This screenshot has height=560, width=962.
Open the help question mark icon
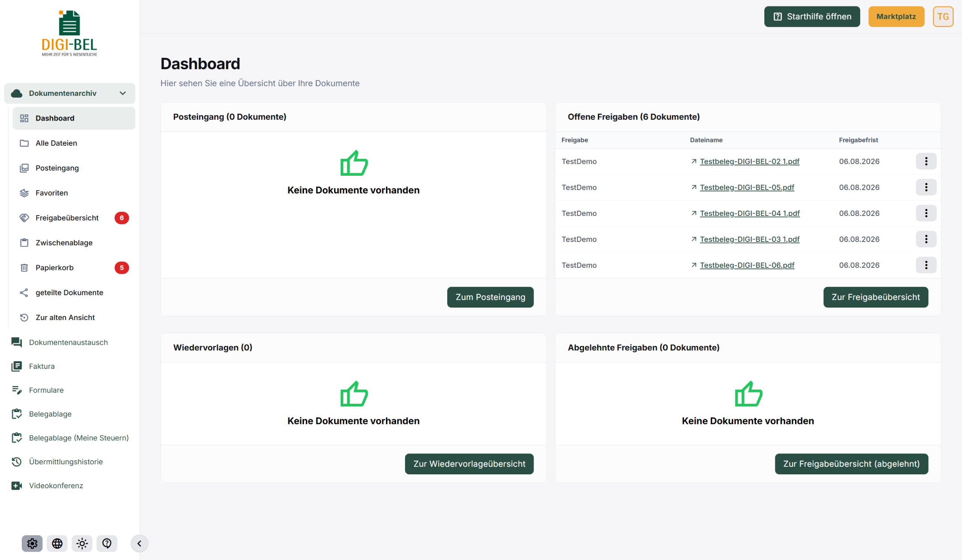tap(107, 543)
